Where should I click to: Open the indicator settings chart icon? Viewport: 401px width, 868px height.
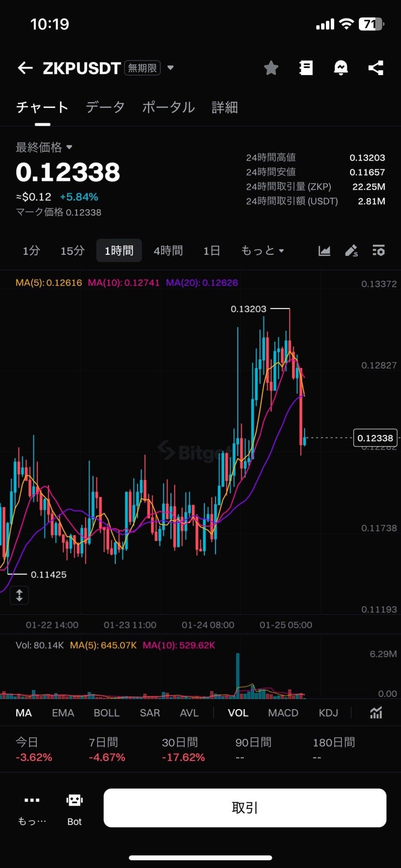tap(376, 713)
